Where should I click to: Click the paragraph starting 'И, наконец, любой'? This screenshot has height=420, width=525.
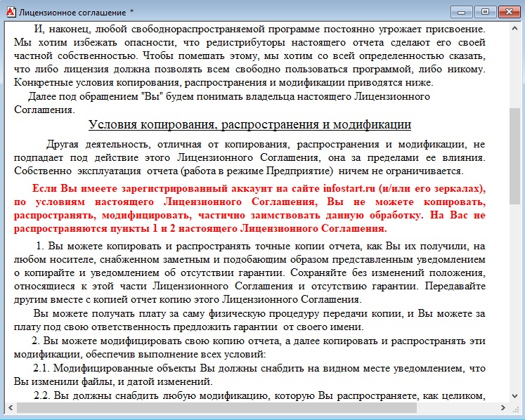pos(249,56)
